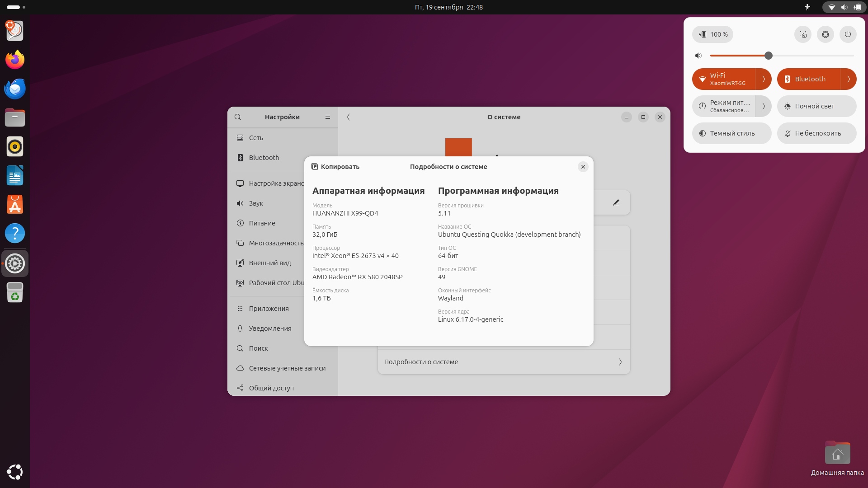868x488 pixels.
Task: Open the Ubuntu installer icon at dock top
Action: tap(15, 31)
